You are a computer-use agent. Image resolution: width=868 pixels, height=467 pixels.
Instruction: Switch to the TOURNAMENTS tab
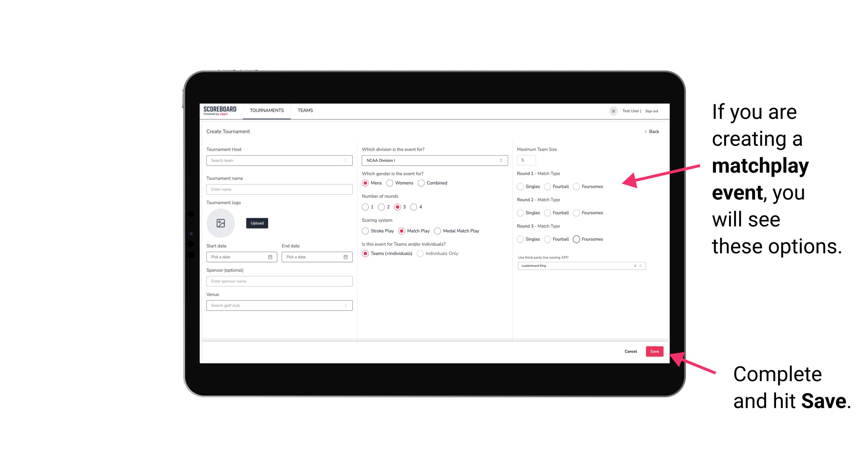(266, 110)
